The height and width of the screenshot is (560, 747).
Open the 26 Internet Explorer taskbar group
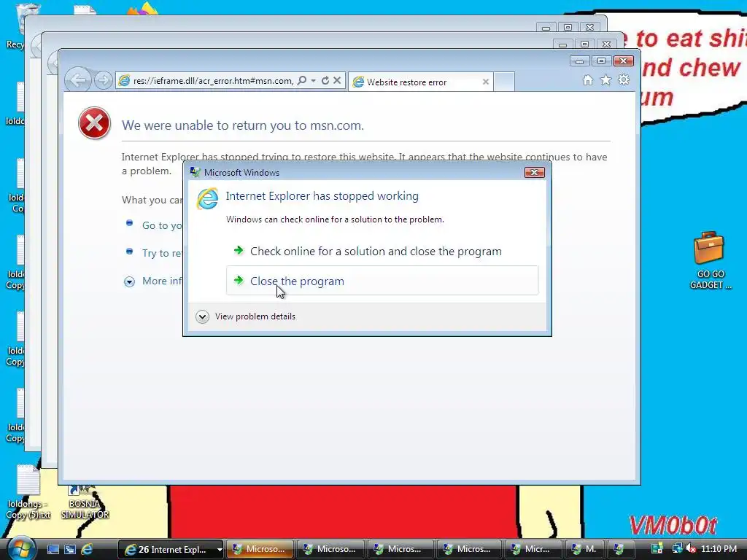pos(171,550)
